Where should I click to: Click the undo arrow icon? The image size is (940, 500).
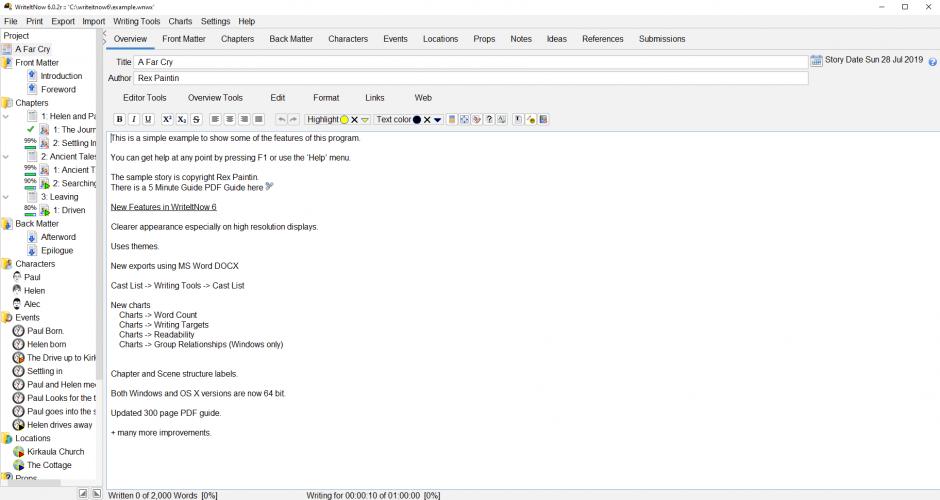[x=281, y=119]
